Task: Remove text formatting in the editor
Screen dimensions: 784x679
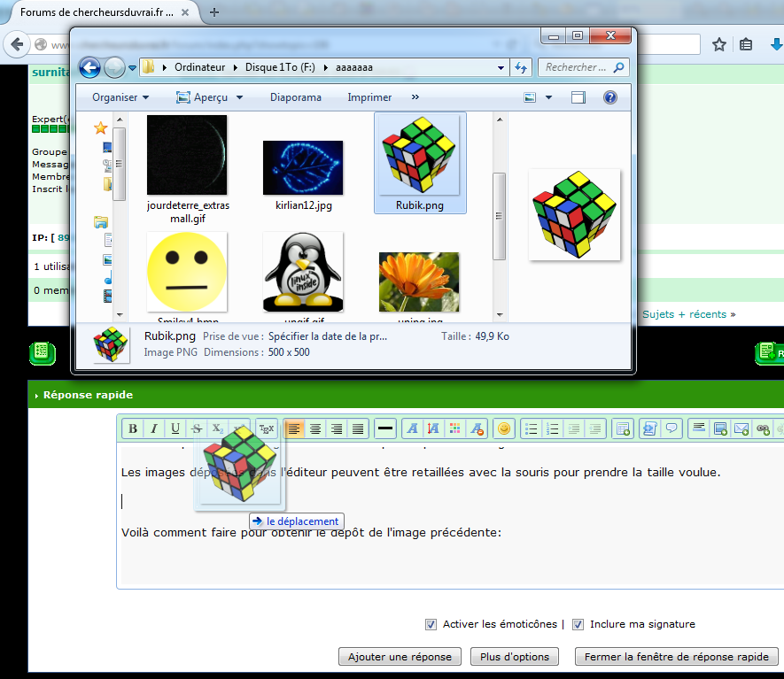Action: coord(477,428)
